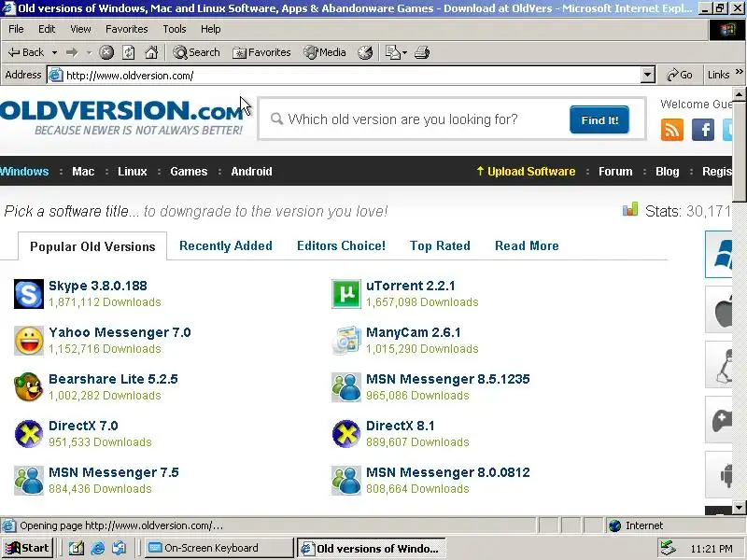Open the View menu
This screenshot has height=560, width=747.
[x=80, y=29]
